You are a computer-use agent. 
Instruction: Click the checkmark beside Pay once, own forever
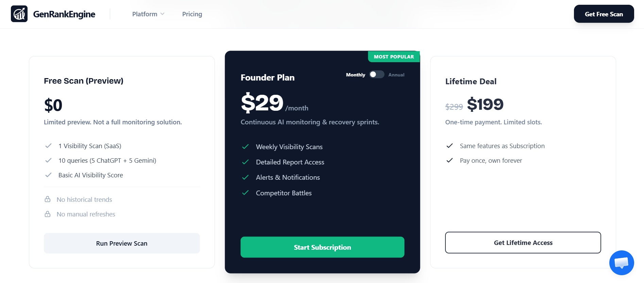450,160
